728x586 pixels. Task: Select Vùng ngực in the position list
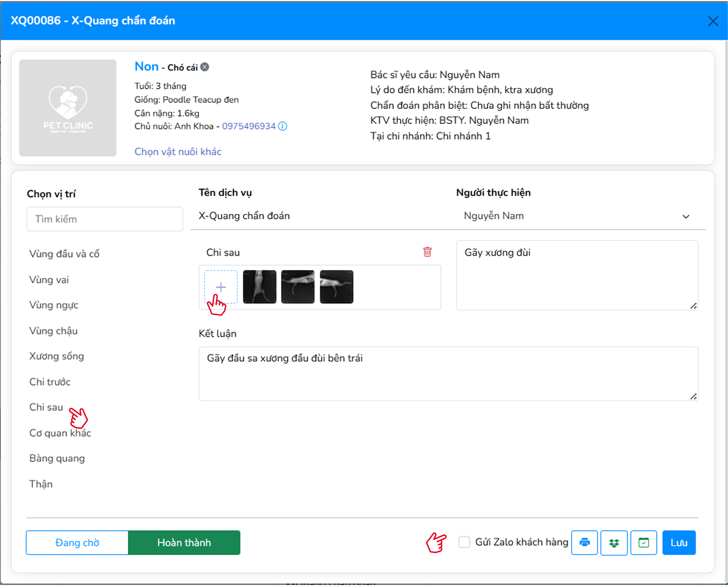click(x=54, y=305)
